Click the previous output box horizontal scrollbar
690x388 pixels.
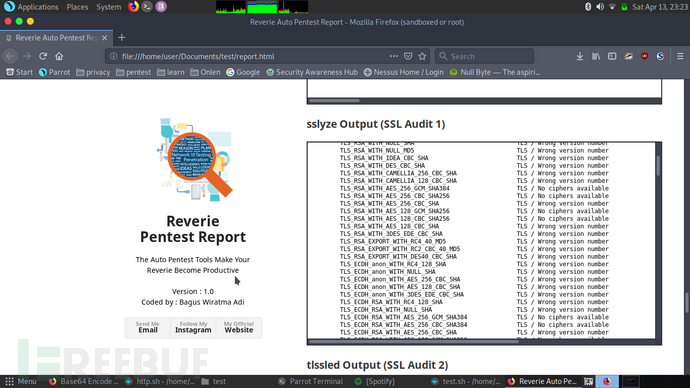[334, 100]
